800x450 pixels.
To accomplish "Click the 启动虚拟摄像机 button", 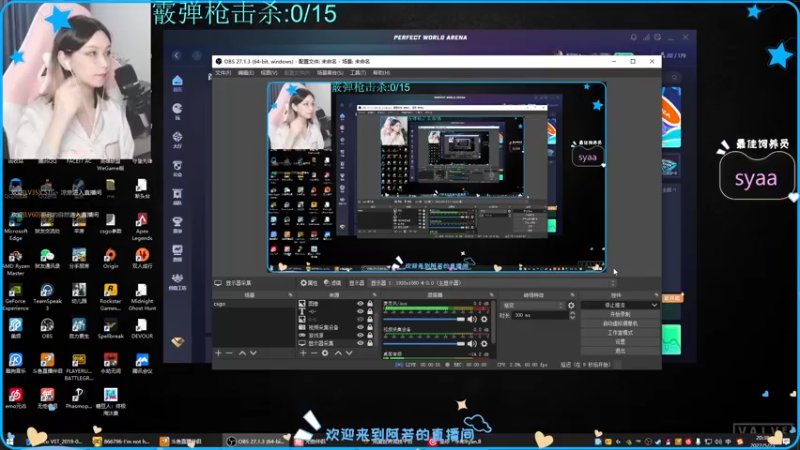I will pyautogui.click(x=620, y=323).
